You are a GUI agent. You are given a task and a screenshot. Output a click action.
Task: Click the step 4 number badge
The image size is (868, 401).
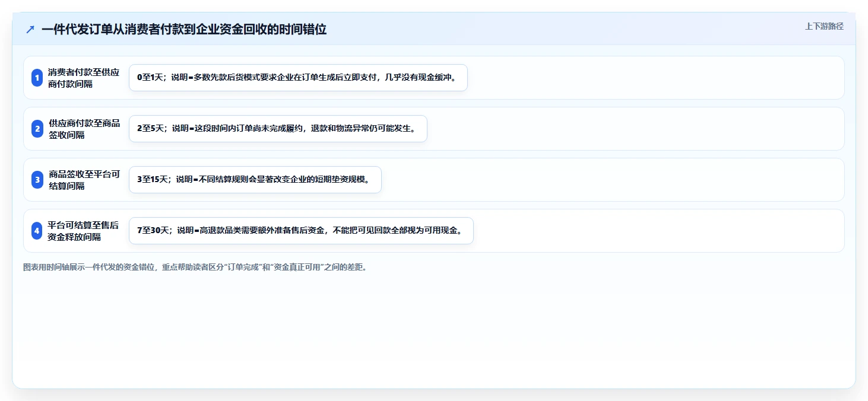coord(37,231)
